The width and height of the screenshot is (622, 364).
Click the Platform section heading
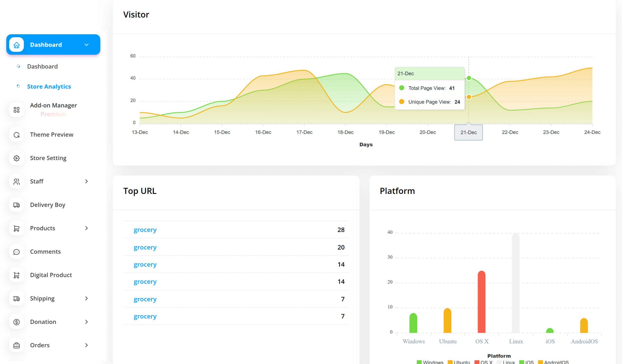397,191
